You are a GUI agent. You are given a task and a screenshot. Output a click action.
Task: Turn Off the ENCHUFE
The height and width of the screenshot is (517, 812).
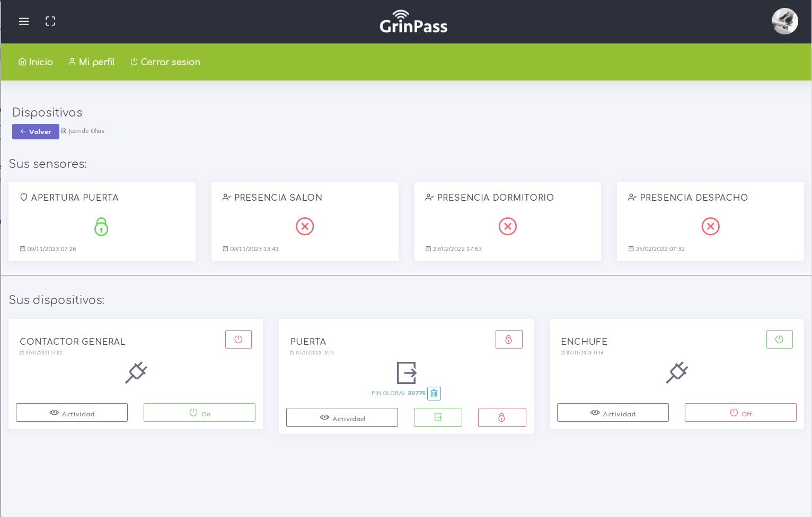[740, 413]
